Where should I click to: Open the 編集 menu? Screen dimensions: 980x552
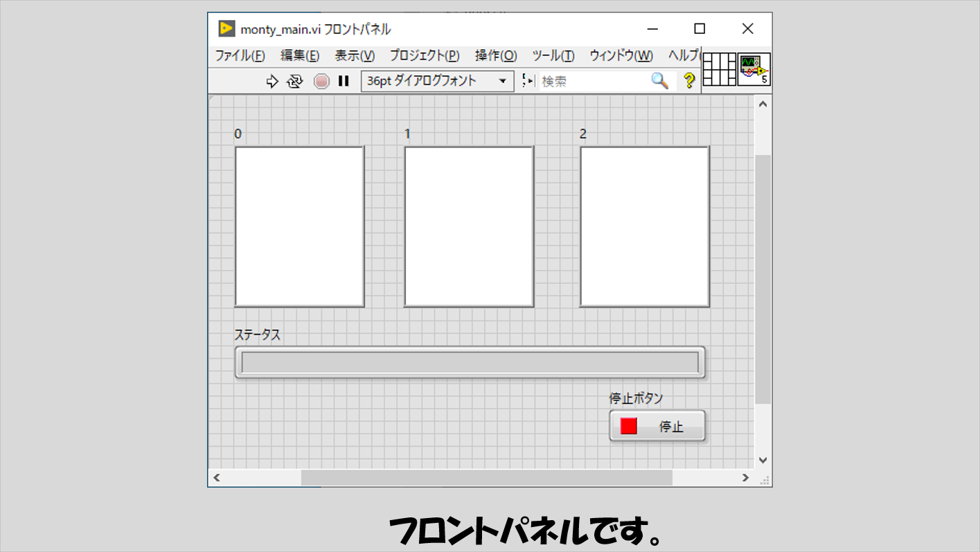[299, 55]
